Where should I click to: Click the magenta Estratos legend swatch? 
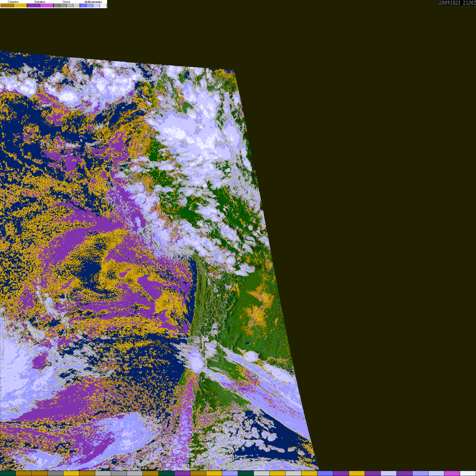pyautogui.click(x=47, y=5)
